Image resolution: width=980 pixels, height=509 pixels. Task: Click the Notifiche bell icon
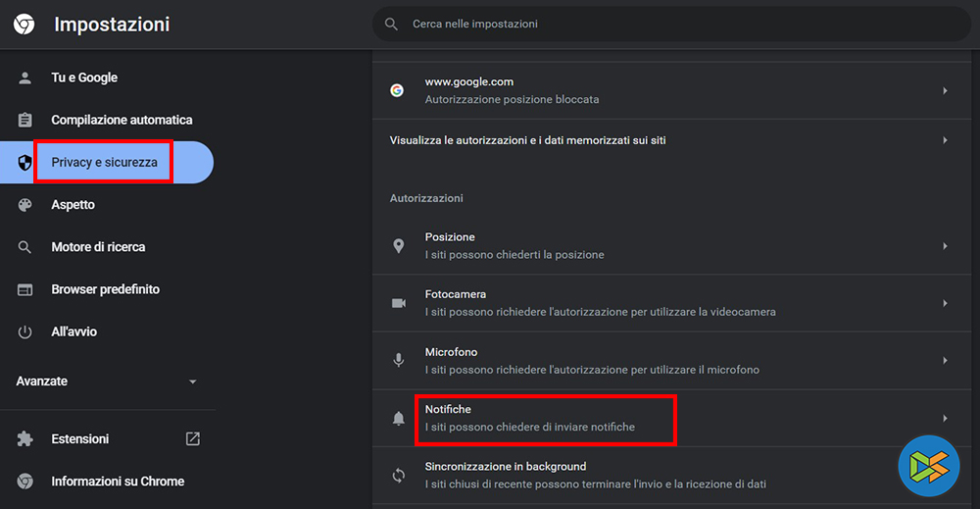(x=398, y=419)
